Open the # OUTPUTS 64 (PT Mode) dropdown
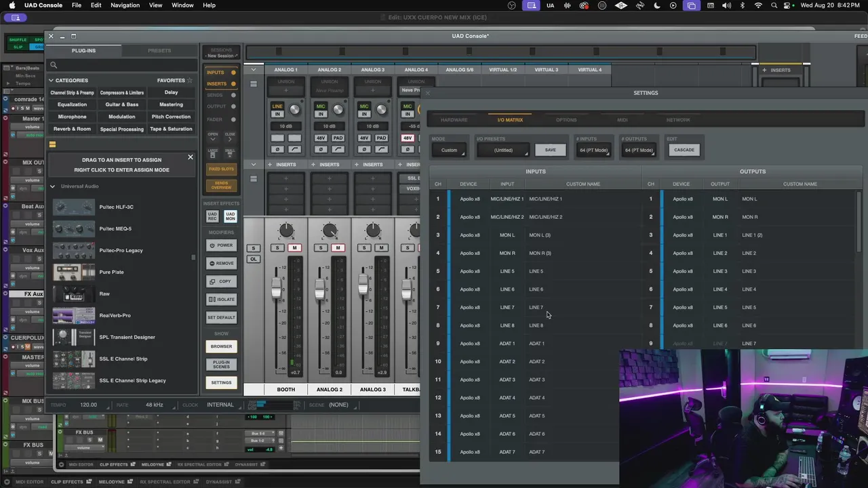The width and height of the screenshot is (868, 488). coord(639,150)
